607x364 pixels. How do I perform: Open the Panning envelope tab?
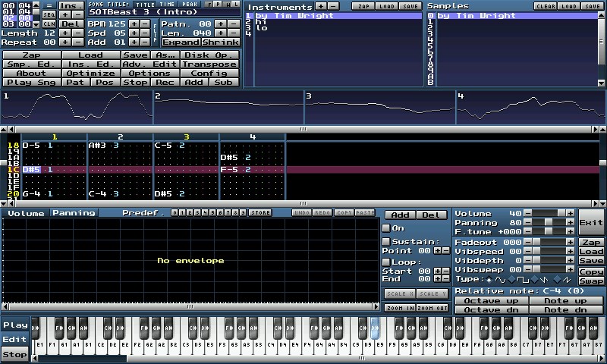click(74, 213)
